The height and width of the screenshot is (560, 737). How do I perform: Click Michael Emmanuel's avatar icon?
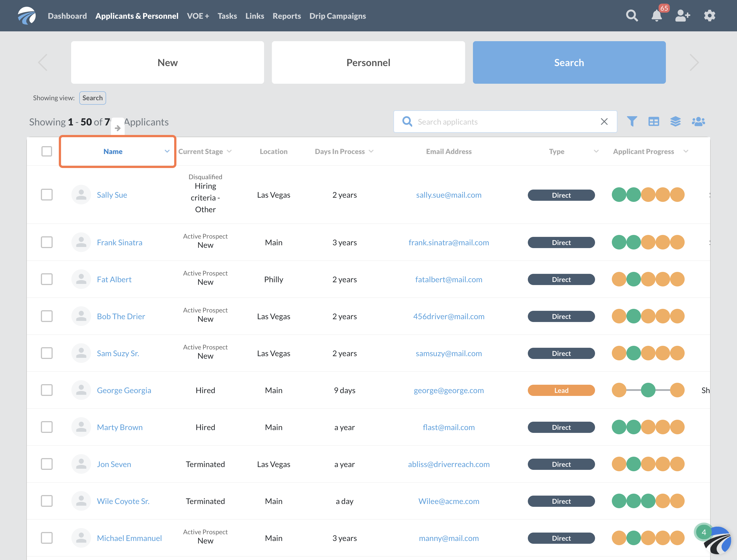(81, 538)
